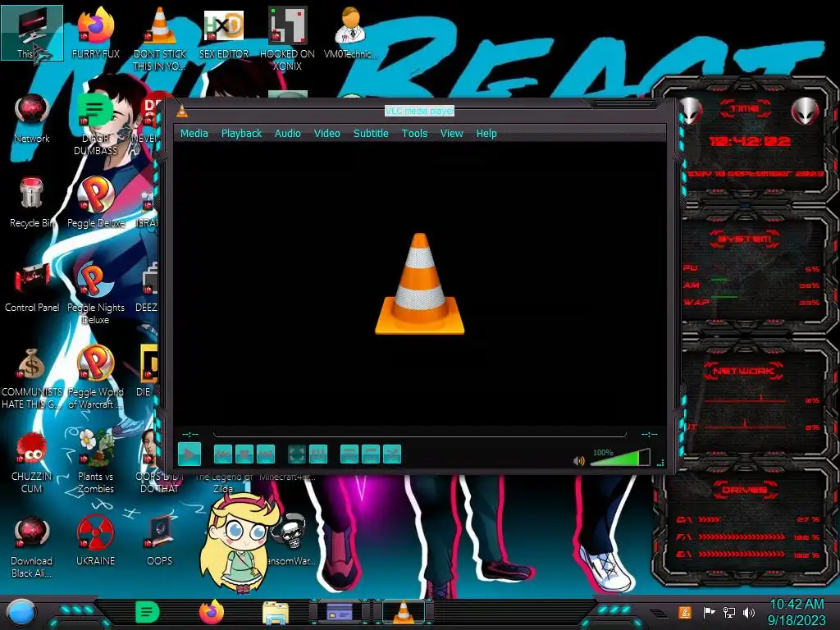Click the orange Java tray icon
Viewport: 840px width, 630px height.
(685, 612)
